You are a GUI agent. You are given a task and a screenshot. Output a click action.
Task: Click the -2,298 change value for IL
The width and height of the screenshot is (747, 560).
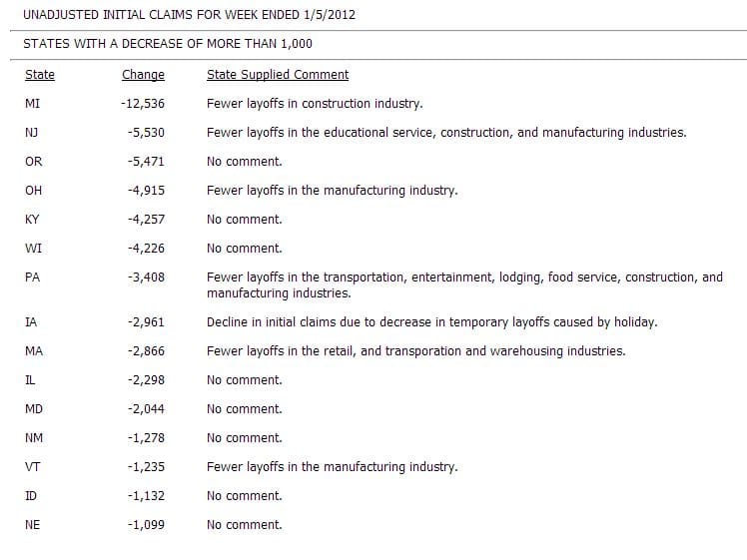pyautogui.click(x=146, y=380)
